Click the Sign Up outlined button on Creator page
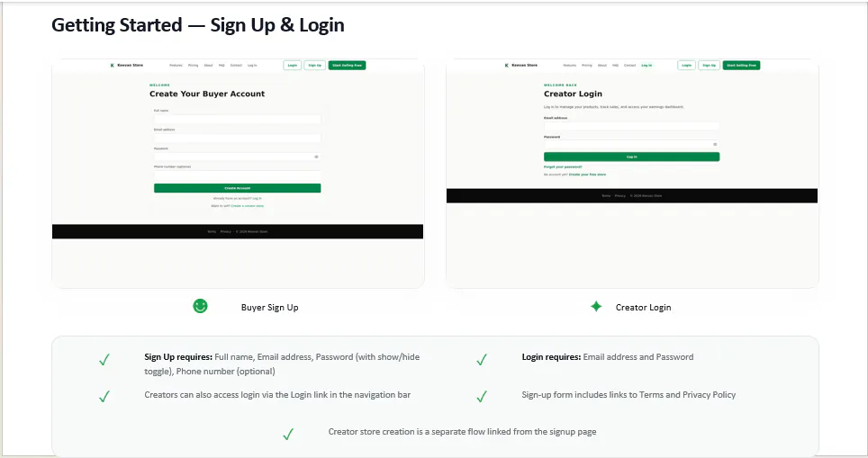The width and height of the screenshot is (868, 458). [710, 66]
